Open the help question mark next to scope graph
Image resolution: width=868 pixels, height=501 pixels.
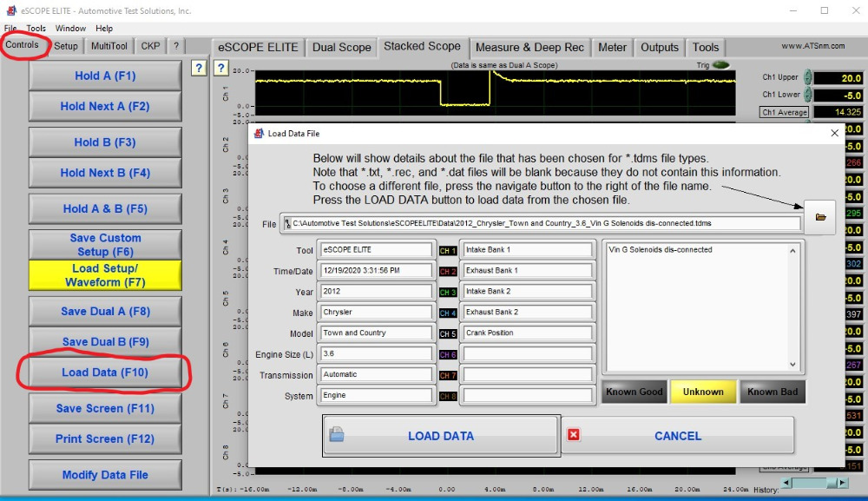coord(220,68)
